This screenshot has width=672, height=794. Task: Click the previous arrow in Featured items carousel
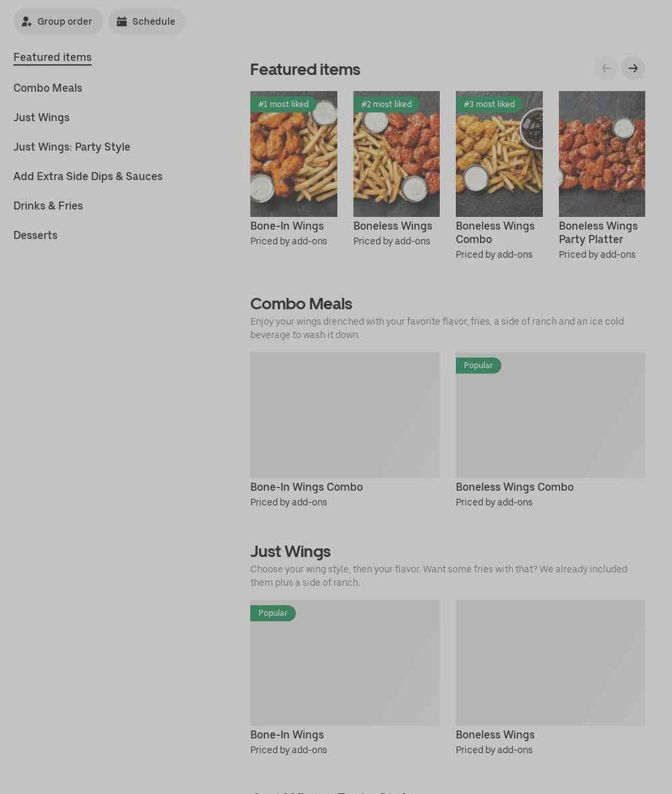606,68
